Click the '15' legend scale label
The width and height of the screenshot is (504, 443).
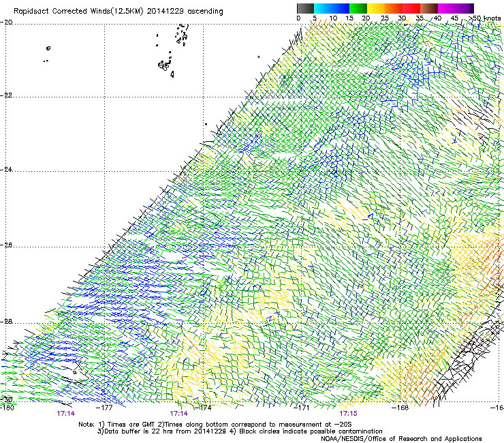(x=349, y=18)
